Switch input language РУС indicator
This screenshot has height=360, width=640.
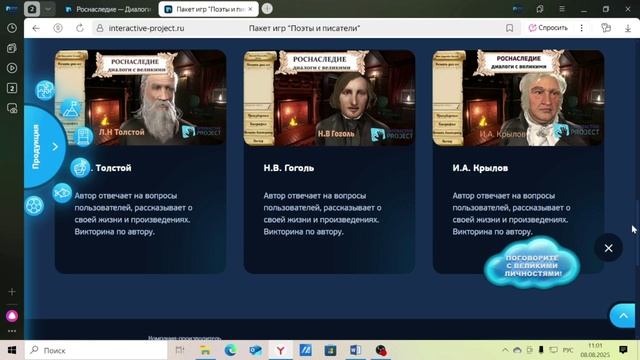(x=568, y=350)
